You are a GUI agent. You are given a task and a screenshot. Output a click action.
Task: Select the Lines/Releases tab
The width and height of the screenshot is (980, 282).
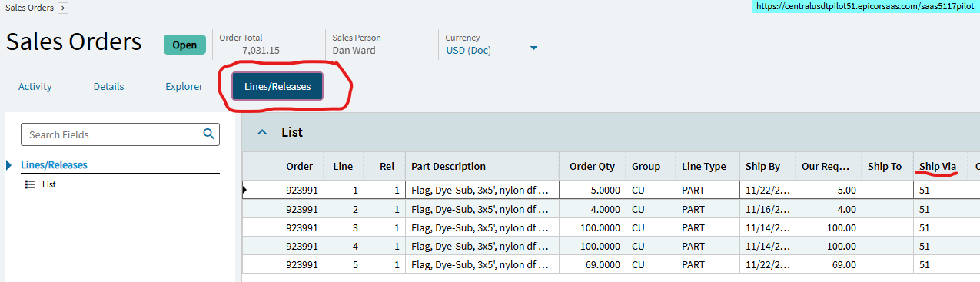pyautogui.click(x=277, y=87)
